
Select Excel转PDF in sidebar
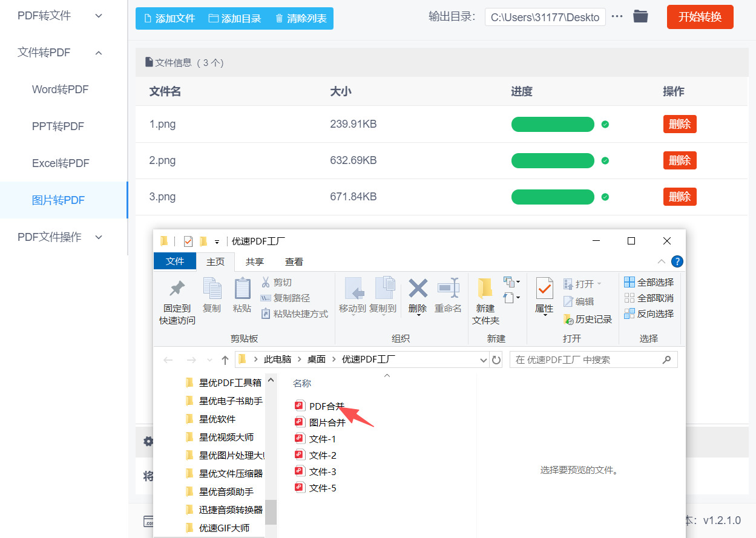point(61,163)
